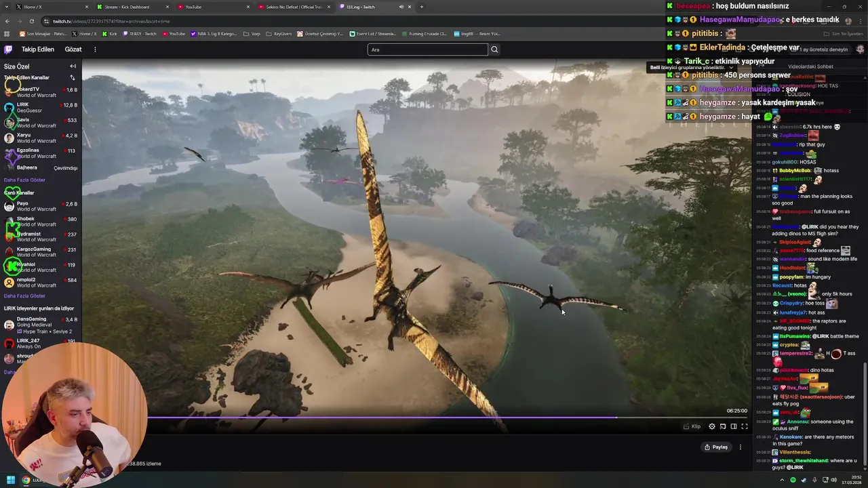Open the Payo live channel
Screen dimensions: 868x488
tap(41, 206)
